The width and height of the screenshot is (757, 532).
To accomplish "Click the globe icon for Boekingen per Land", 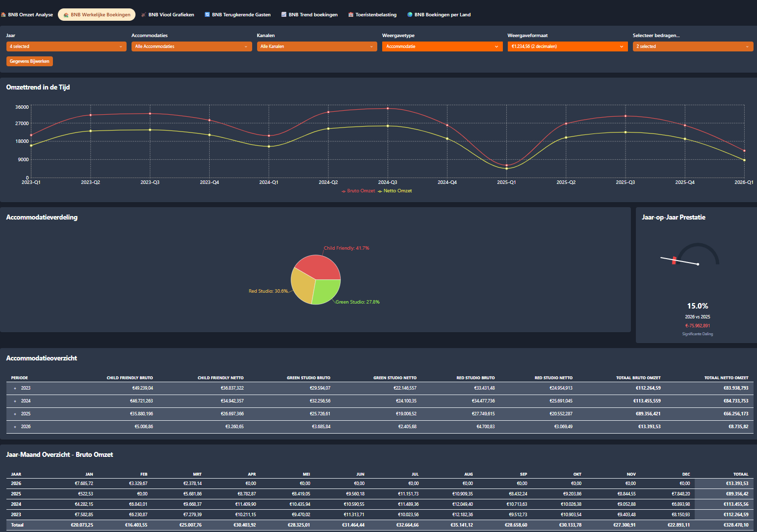I will pyautogui.click(x=409, y=15).
